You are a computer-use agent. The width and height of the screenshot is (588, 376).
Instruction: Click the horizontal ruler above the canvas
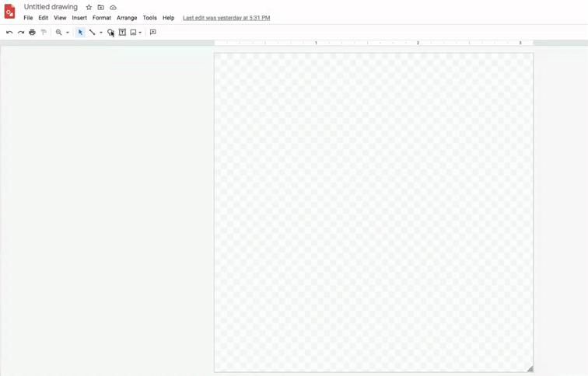pyautogui.click(x=373, y=43)
